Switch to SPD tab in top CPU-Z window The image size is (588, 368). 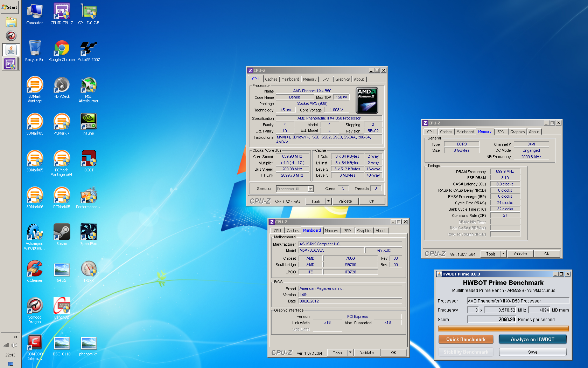click(325, 79)
